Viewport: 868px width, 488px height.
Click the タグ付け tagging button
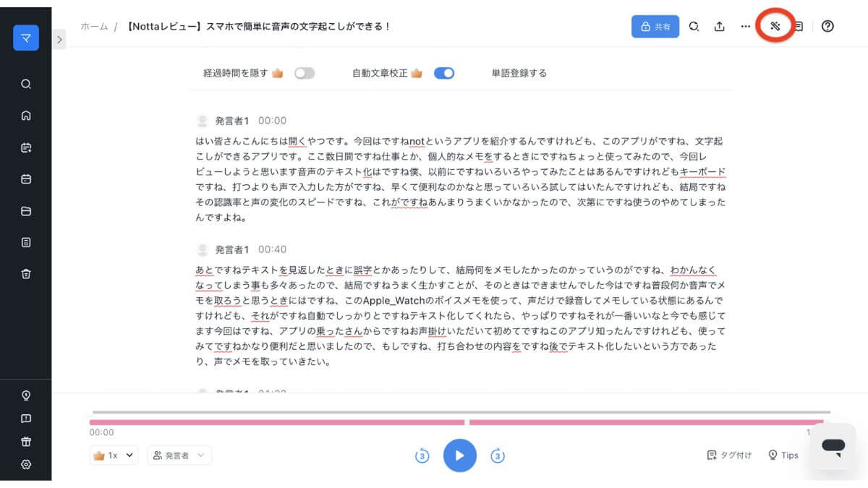coord(729,455)
